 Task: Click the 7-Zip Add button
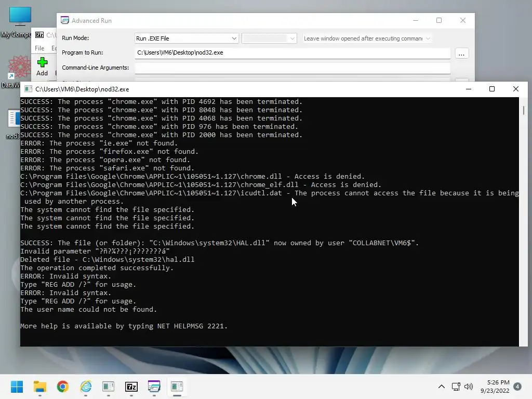(x=42, y=66)
